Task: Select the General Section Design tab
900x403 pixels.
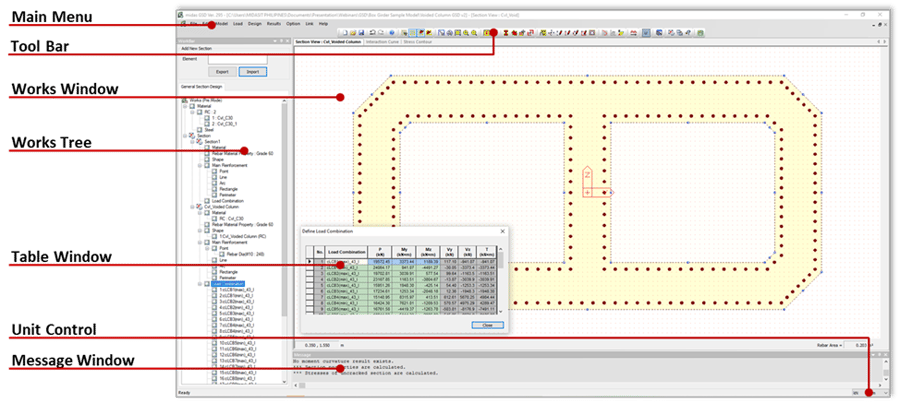Action: click(201, 87)
